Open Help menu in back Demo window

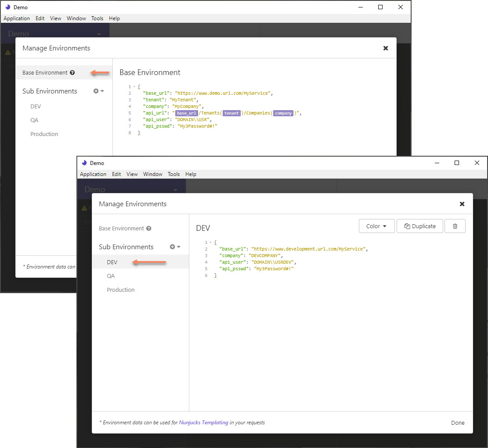pos(114,18)
